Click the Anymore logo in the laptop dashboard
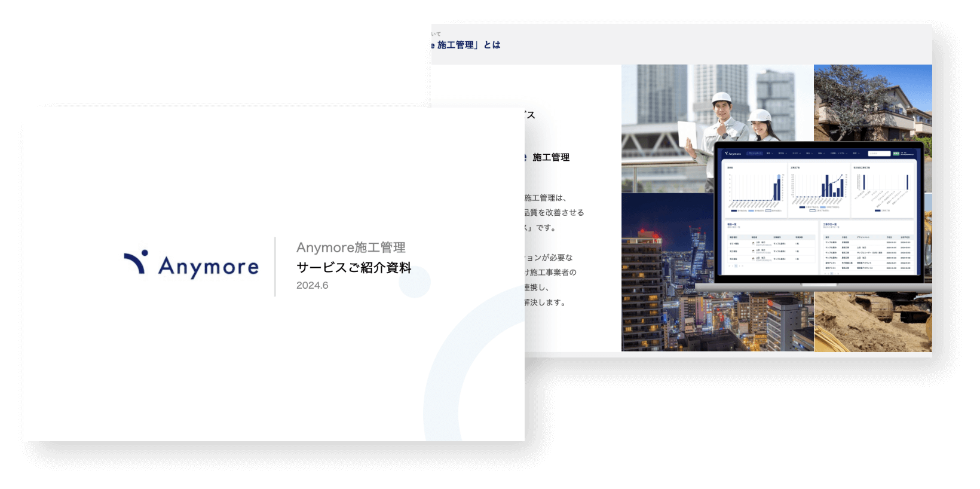The image size is (980, 489). [x=733, y=154]
